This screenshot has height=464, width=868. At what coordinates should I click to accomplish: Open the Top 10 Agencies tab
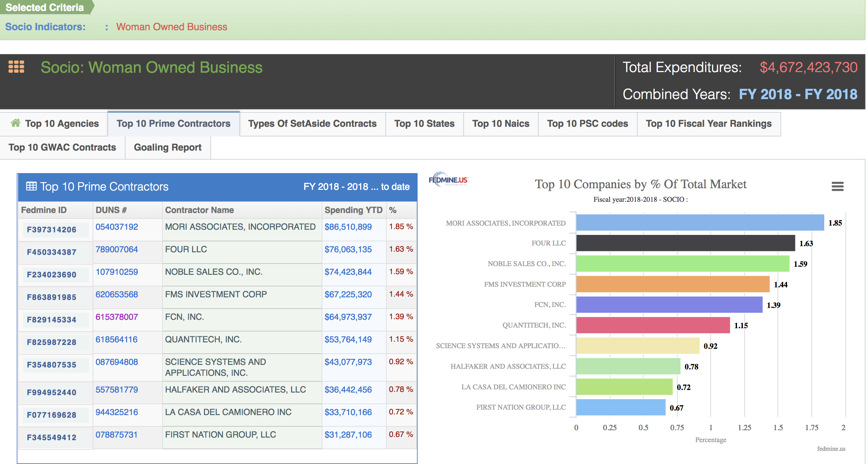54,124
